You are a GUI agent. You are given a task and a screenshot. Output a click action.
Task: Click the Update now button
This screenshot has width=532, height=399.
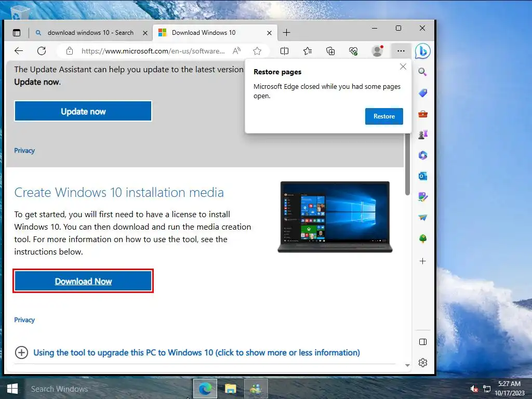83,111
